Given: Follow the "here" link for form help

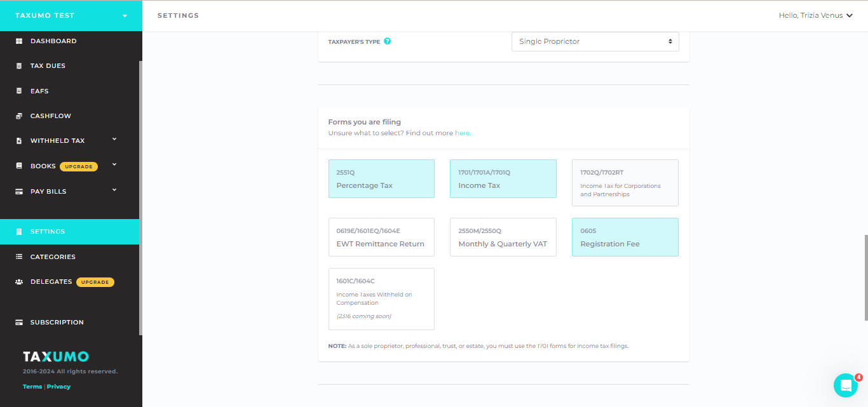Looking at the screenshot, I should click(463, 133).
